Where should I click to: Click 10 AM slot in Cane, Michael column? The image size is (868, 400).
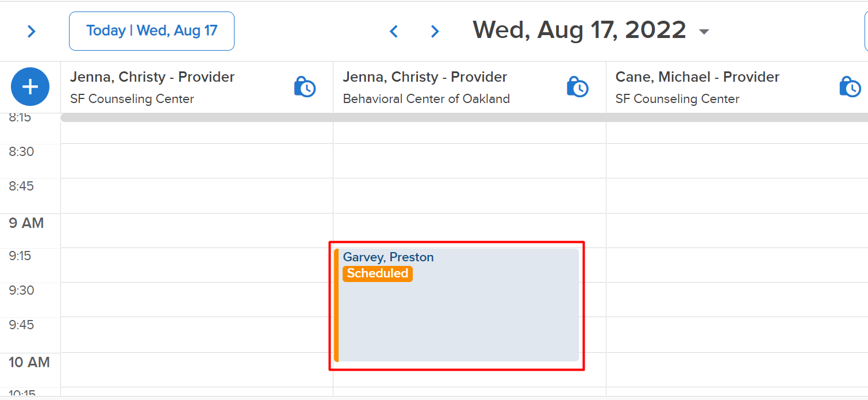(x=737, y=369)
